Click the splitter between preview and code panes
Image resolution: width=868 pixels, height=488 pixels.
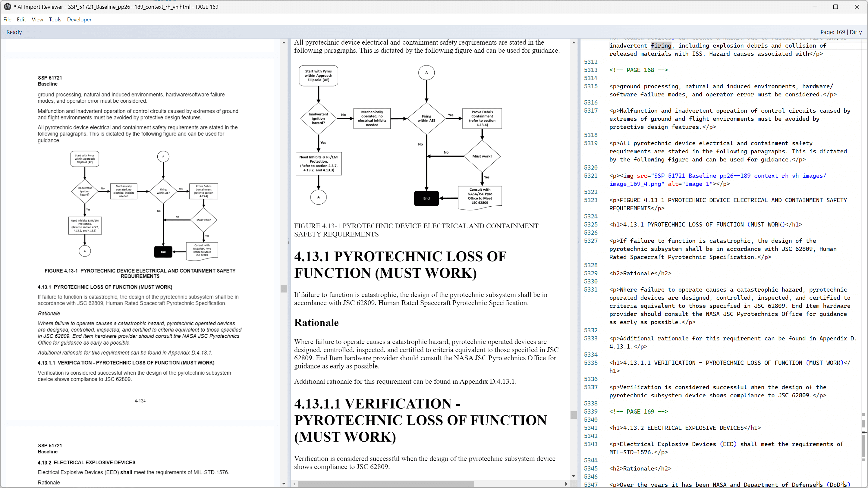pyautogui.click(x=579, y=240)
